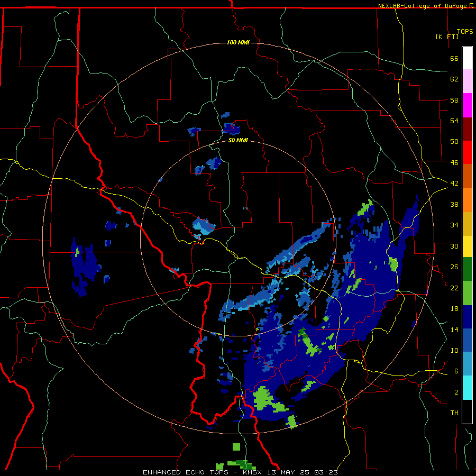Click the gold mustard legend swatch
476x476 pixels.
[x=467, y=224]
